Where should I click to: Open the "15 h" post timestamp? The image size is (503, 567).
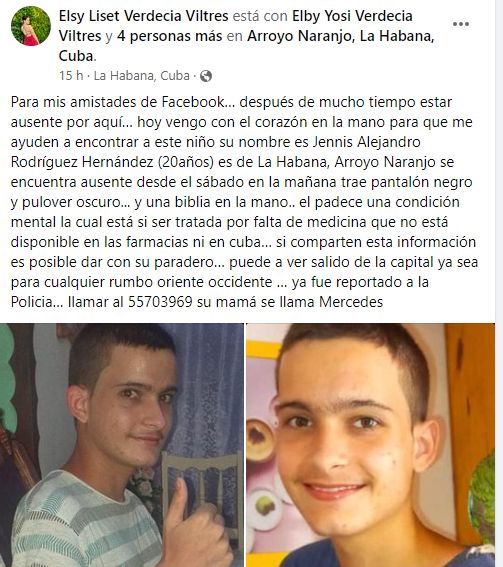pyautogui.click(x=71, y=76)
